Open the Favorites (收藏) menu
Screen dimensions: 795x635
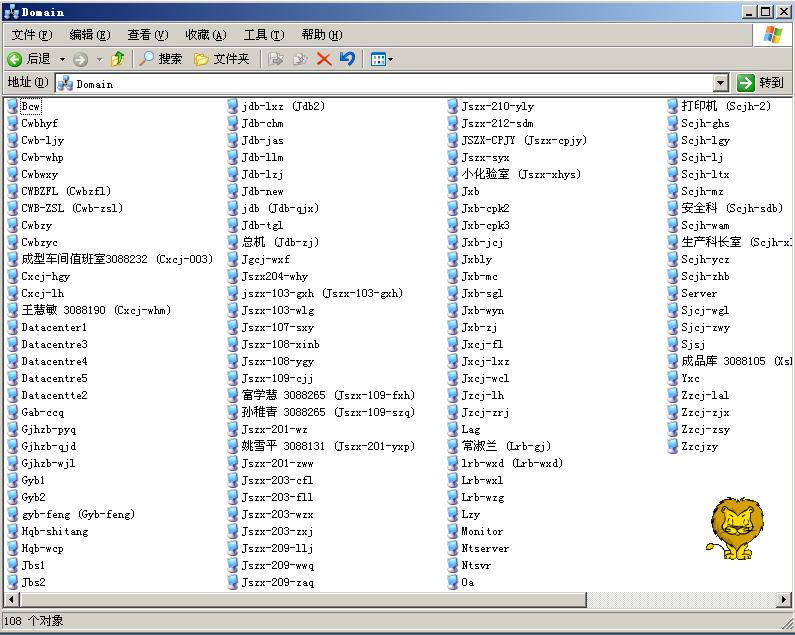click(x=205, y=34)
